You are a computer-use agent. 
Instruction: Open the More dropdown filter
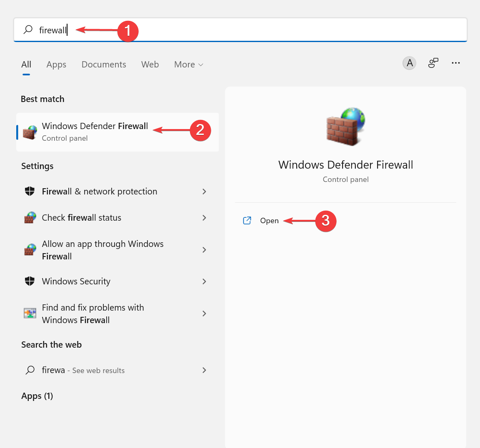pyautogui.click(x=189, y=65)
